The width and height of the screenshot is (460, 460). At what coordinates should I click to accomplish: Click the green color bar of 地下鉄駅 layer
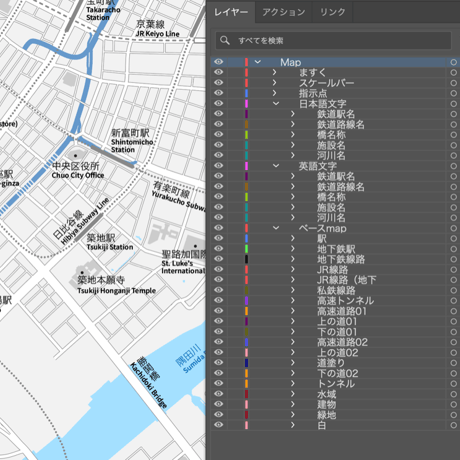click(x=246, y=249)
